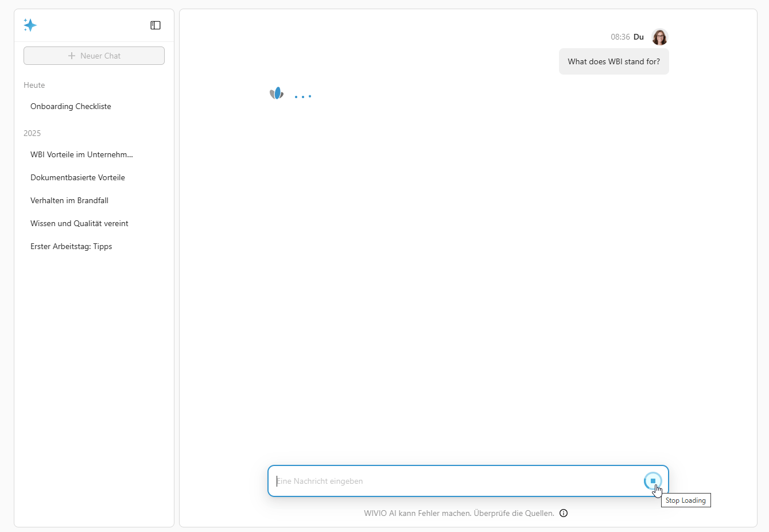Image resolution: width=769 pixels, height=532 pixels.
Task: Click the 2025 section header
Action: (x=32, y=133)
